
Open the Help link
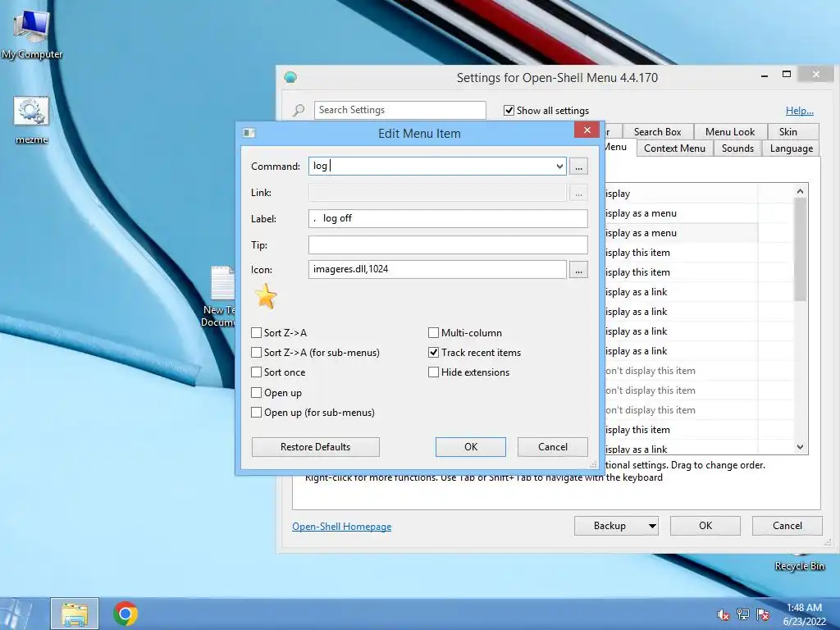tap(799, 111)
